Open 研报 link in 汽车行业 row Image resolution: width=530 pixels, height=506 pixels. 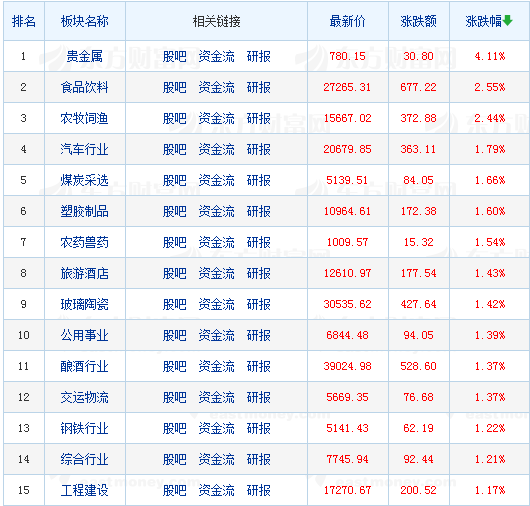pyautogui.click(x=259, y=149)
